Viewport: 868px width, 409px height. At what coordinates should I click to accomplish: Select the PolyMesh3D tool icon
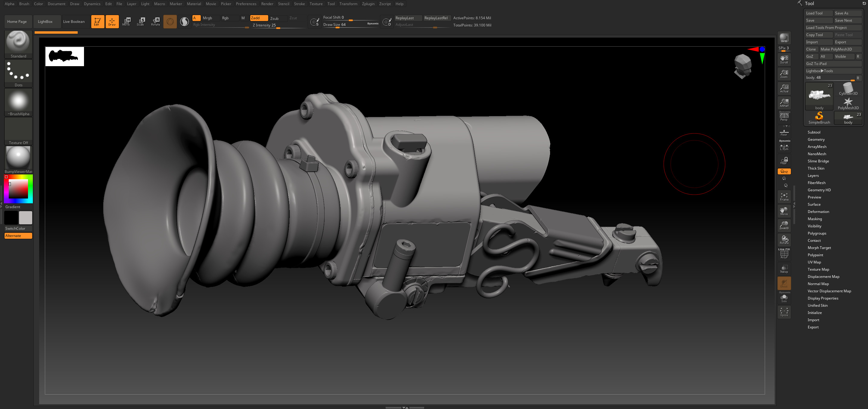coord(848,104)
